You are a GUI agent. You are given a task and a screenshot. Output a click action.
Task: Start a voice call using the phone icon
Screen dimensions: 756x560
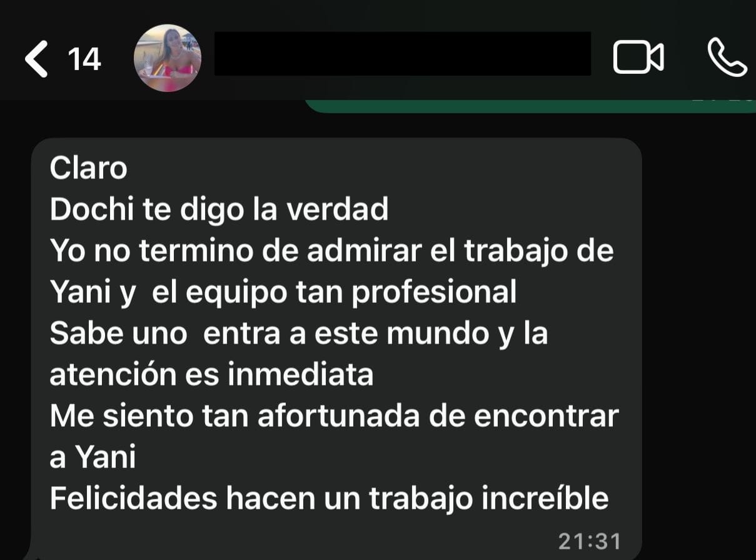727,58
